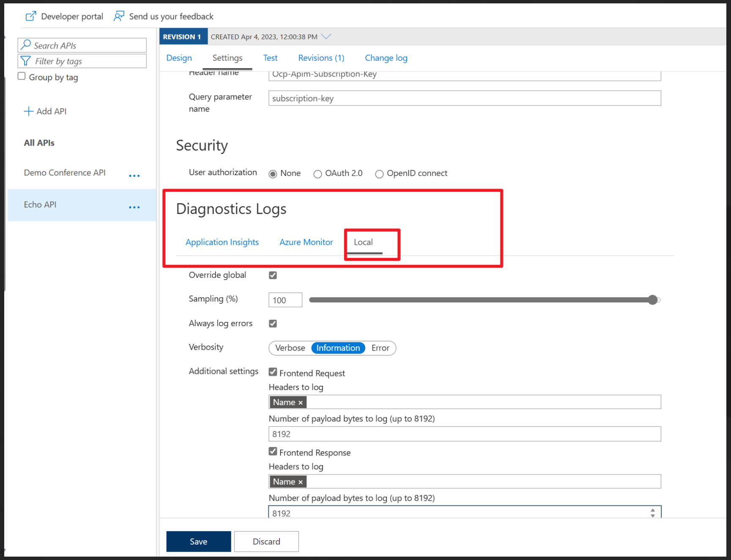Remove the Name tag under Frontend Response headers

(x=301, y=482)
